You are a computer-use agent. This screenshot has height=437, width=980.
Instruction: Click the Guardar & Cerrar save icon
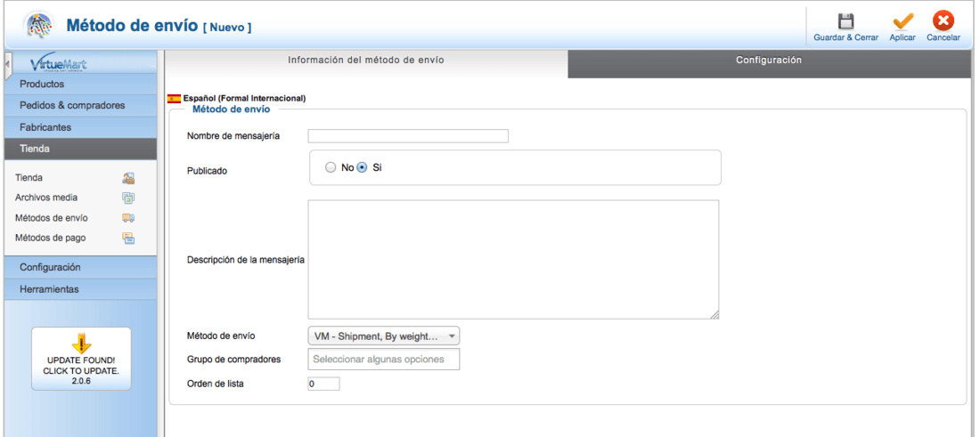(x=845, y=22)
